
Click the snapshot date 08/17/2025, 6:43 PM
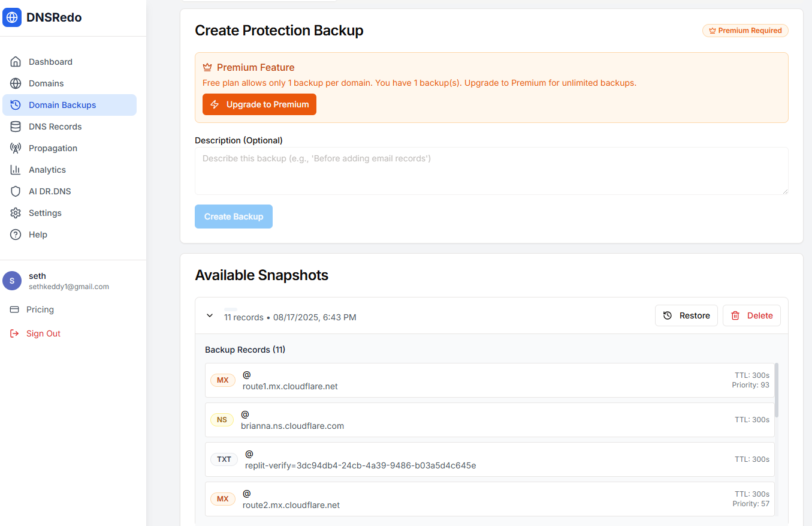(x=315, y=317)
